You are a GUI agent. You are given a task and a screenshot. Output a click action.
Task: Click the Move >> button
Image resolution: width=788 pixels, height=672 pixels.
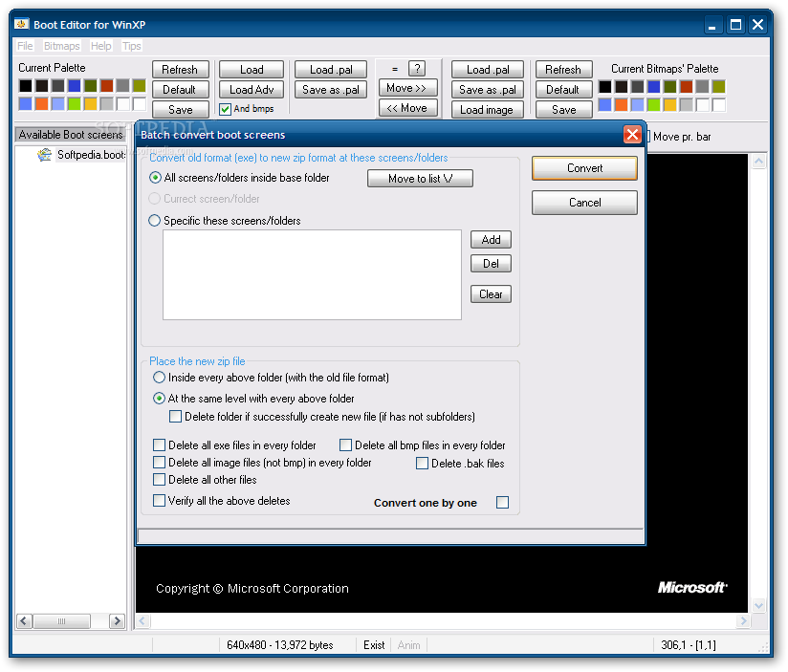click(407, 88)
